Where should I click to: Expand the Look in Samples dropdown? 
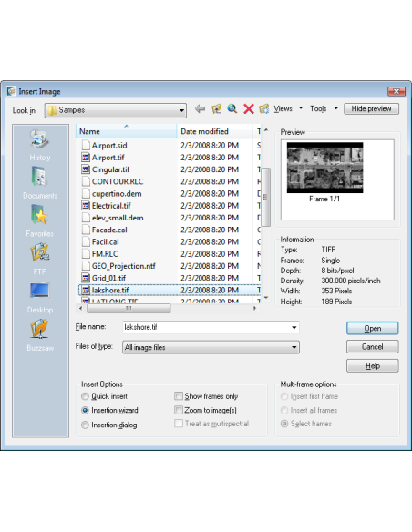116,110
